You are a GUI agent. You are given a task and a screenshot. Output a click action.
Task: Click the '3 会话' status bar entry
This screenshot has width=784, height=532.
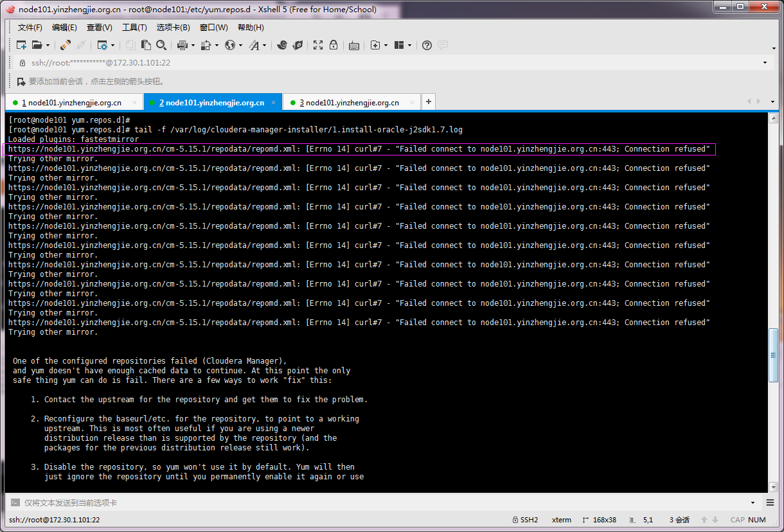(x=679, y=520)
